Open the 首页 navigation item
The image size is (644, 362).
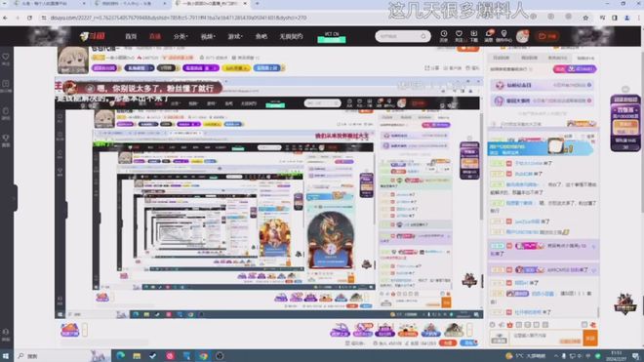pos(131,36)
